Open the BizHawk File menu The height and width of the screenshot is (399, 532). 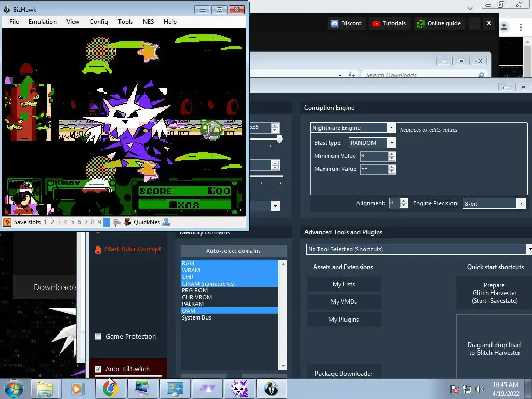(x=14, y=22)
